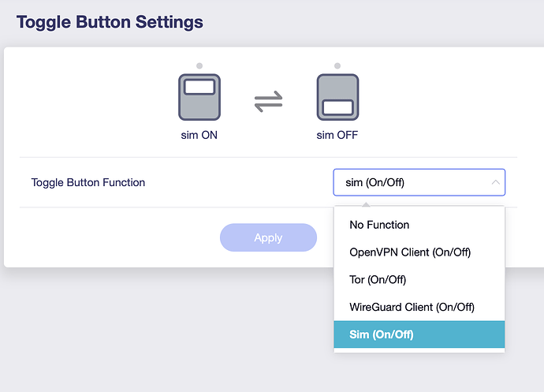544x392 pixels.
Task: Click the indicator dot above sim OFF switch
Action: (x=337, y=65)
